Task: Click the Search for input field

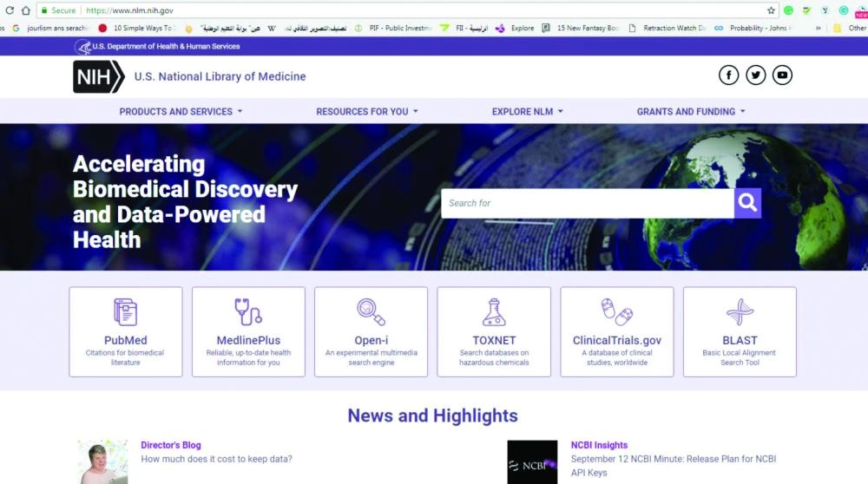Action: click(587, 203)
